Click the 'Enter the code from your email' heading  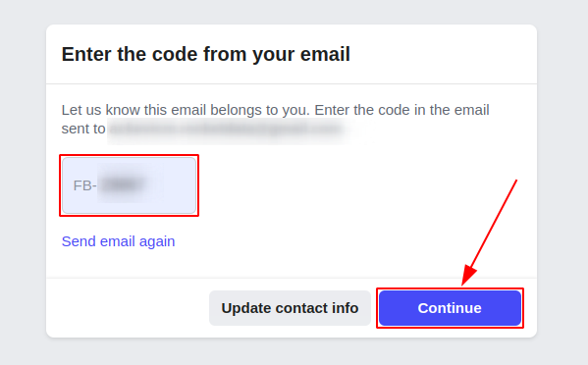(206, 54)
